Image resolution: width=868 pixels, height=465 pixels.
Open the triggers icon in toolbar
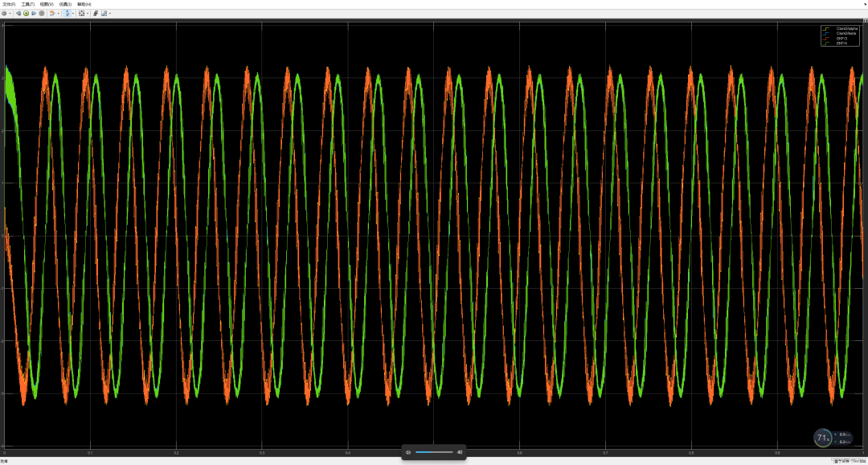coord(96,13)
